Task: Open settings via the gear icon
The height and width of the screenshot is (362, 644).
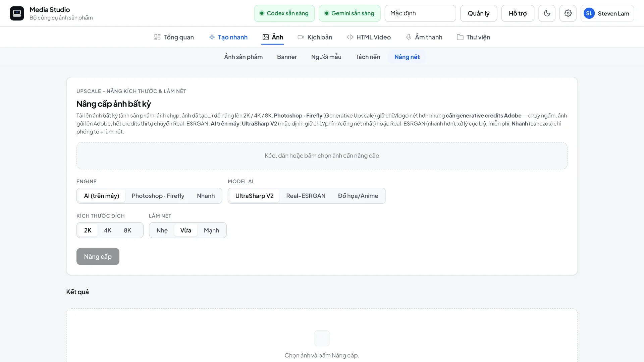Action: (568, 13)
